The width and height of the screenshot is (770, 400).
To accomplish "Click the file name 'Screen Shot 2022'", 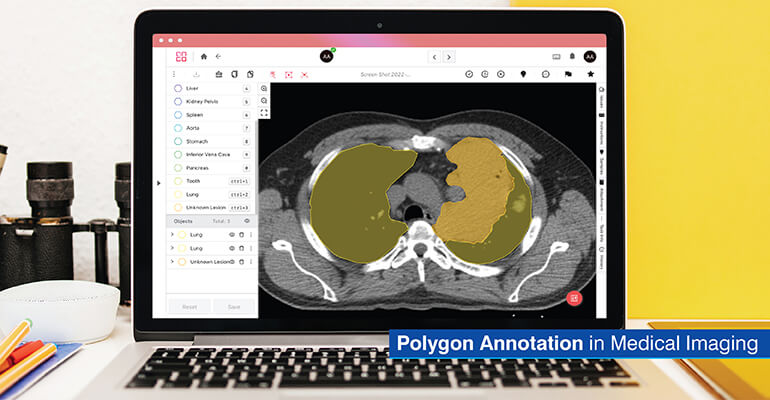I will [x=385, y=75].
